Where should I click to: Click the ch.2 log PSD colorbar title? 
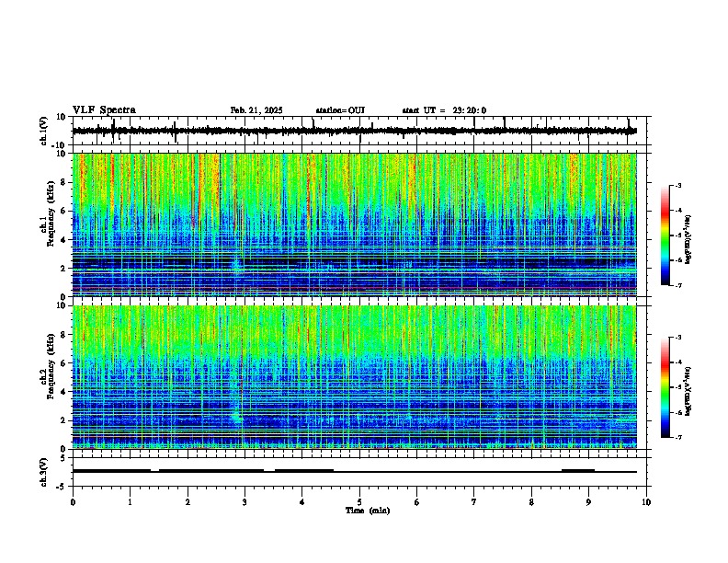coord(688,392)
